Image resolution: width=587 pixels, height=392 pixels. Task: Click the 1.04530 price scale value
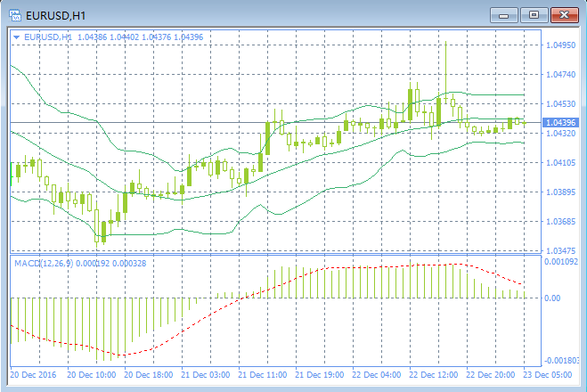pos(560,103)
